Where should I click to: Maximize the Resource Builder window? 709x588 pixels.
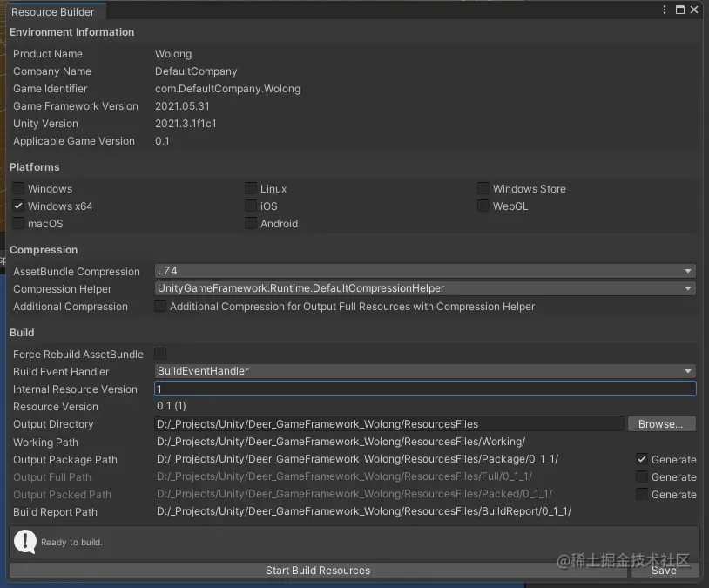pos(679,10)
